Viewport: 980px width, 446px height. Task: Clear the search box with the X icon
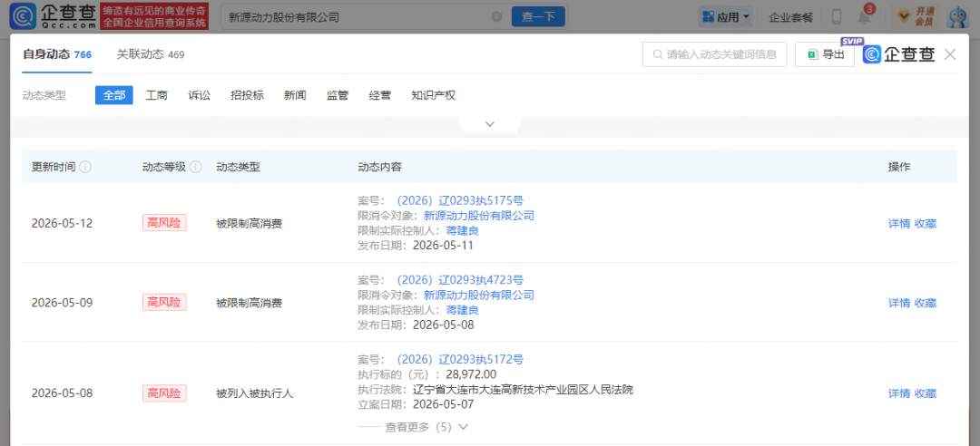point(496,17)
